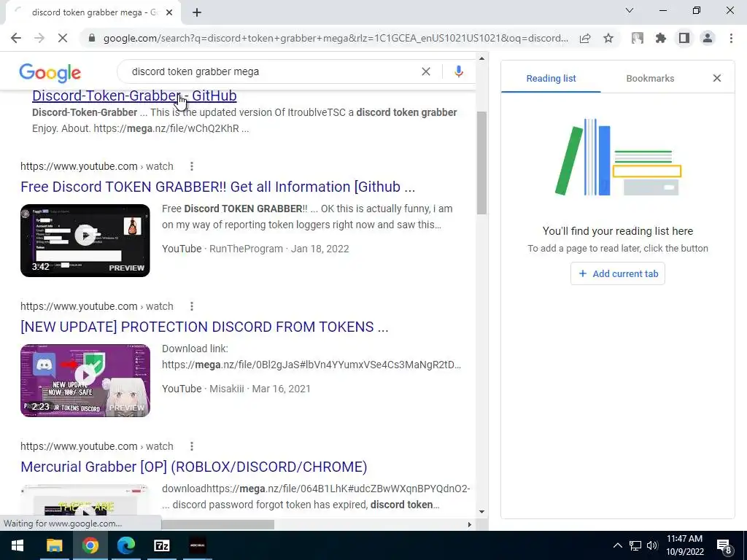This screenshot has width=747, height=560.
Task: Toggle the side panel icon
Action: [684, 38]
